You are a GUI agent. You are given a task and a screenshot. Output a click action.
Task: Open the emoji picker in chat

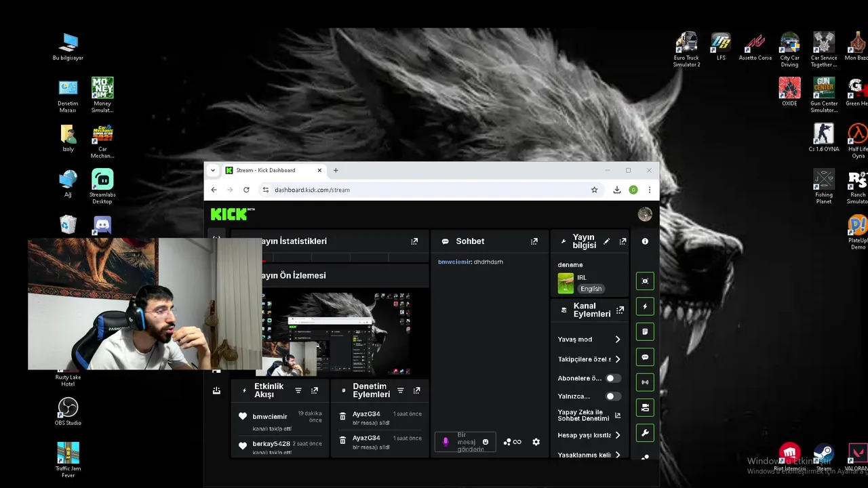[485, 442]
